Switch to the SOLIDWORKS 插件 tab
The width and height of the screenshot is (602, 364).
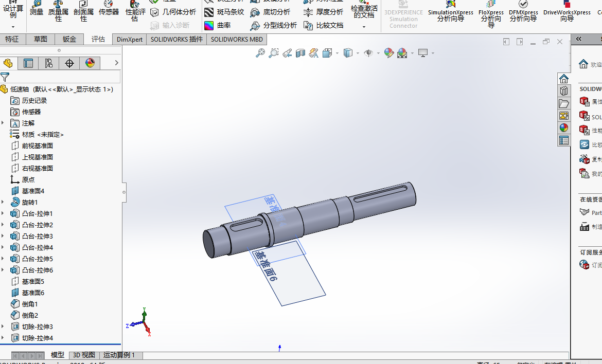(x=176, y=39)
